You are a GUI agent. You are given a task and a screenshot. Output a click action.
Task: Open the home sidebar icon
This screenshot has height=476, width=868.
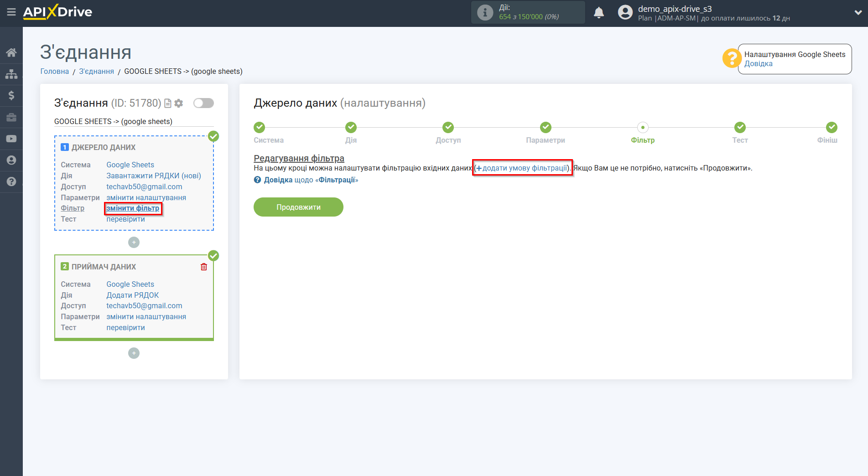(x=11, y=52)
